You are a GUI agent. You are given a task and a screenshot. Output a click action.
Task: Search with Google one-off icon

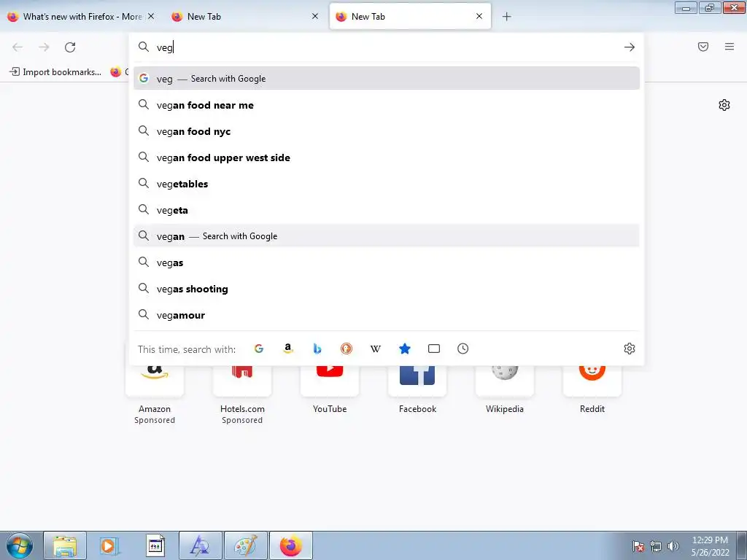click(259, 349)
